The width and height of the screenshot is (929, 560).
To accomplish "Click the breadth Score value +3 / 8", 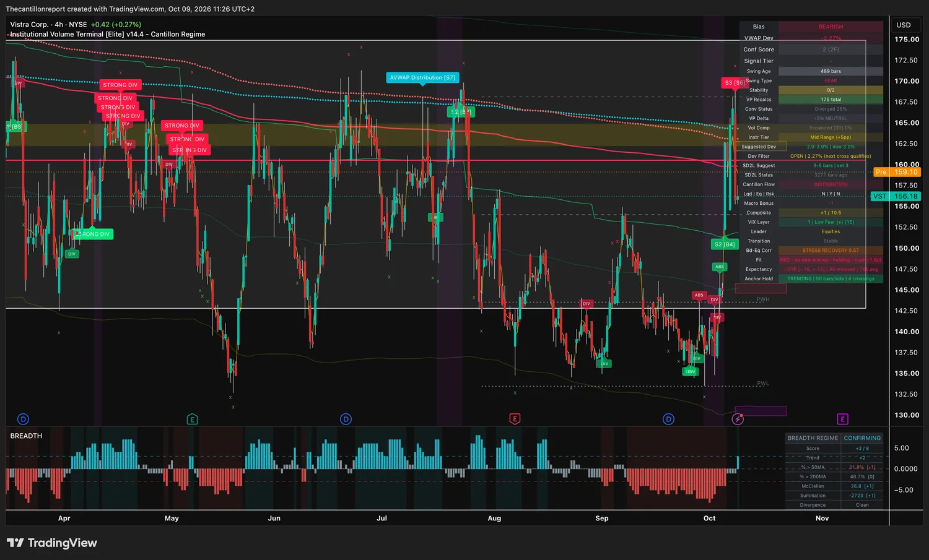I will (862, 449).
